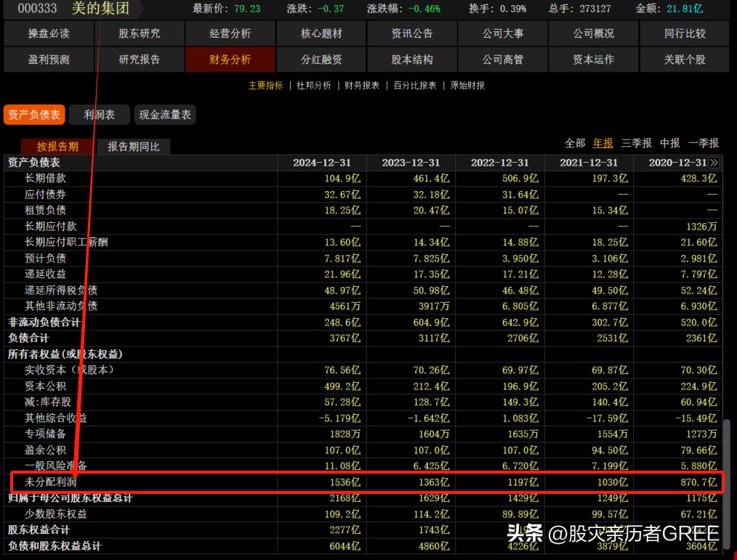The image size is (737, 560).
Task: Switch to 利润表 statement
Action: (x=99, y=115)
